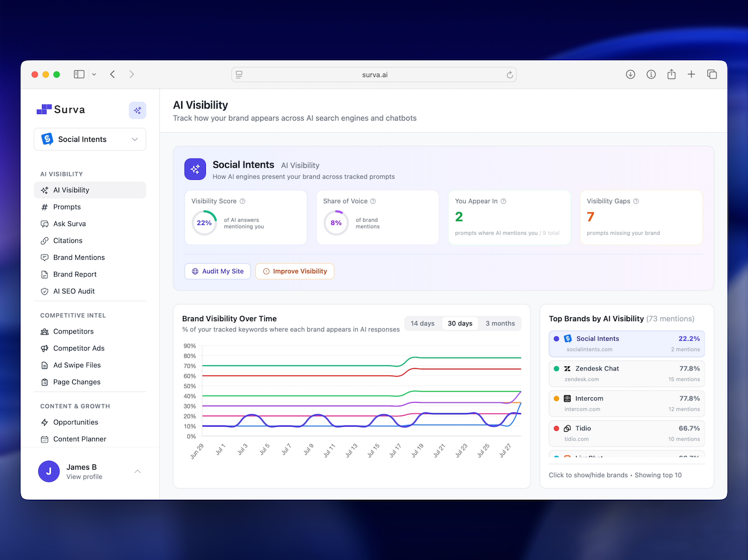Viewport: 748px width, 560px height.
Task: Click the zendesk.com domain text
Action: coord(582,379)
